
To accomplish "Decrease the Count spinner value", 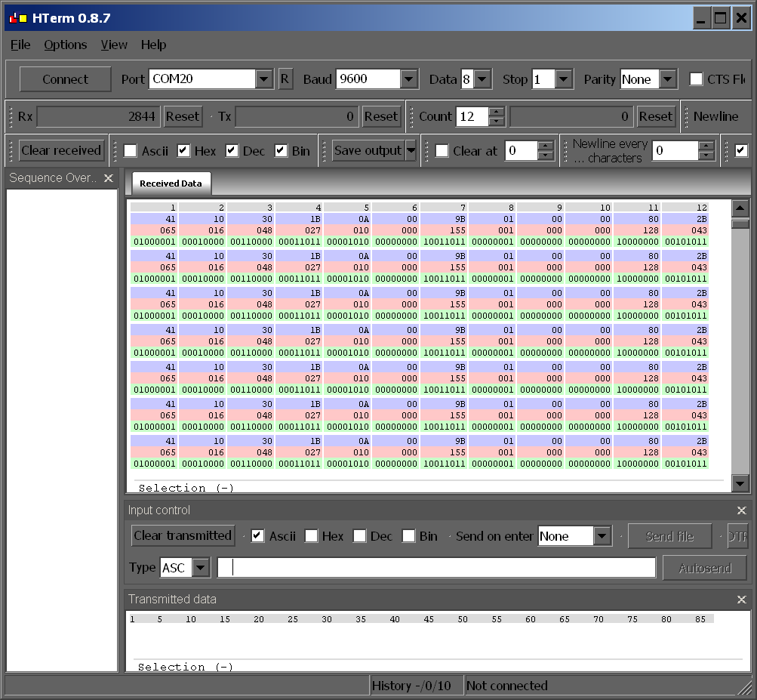I will tap(497, 121).
